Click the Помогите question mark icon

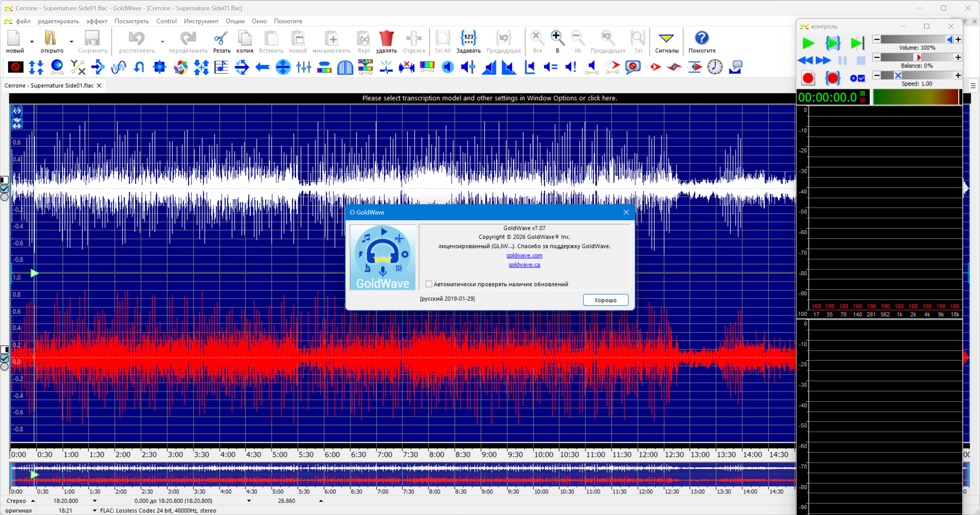(x=702, y=38)
